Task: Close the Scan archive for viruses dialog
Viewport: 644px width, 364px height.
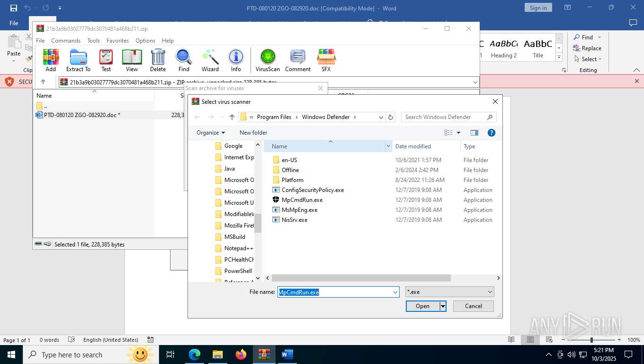Action: 321,88
